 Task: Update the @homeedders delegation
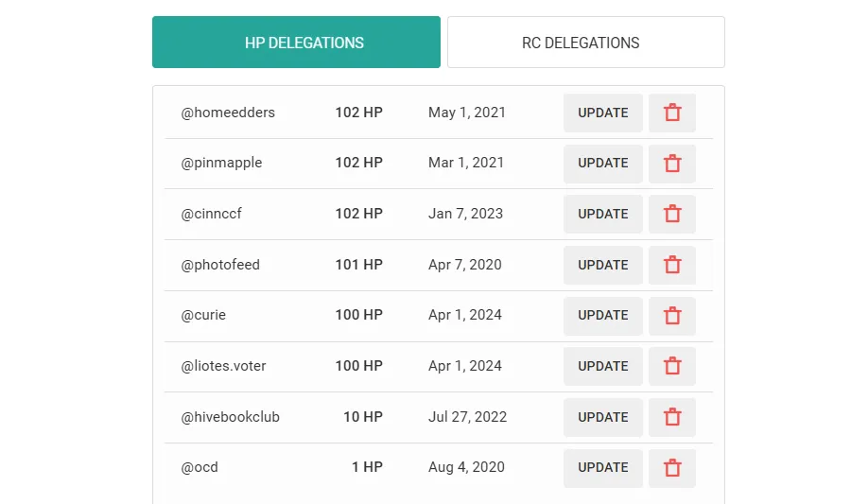603,113
